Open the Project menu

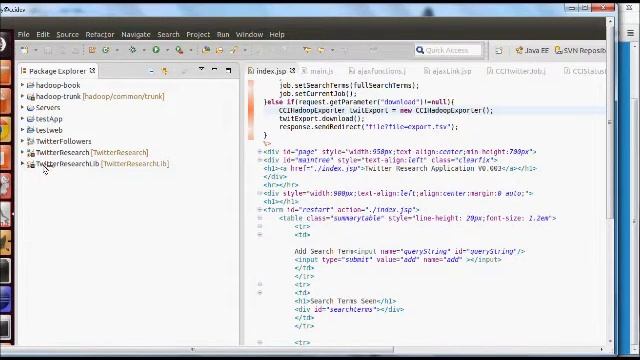point(198,34)
